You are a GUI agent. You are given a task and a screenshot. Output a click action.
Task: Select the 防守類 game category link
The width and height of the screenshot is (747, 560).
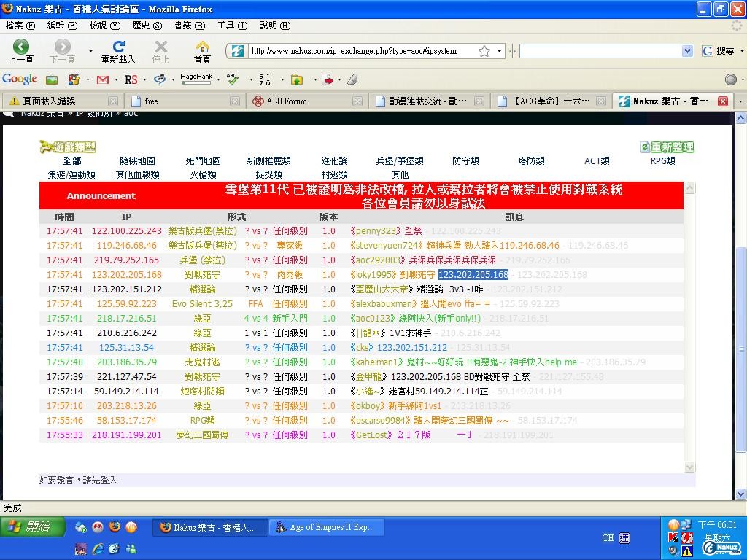[465, 161]
